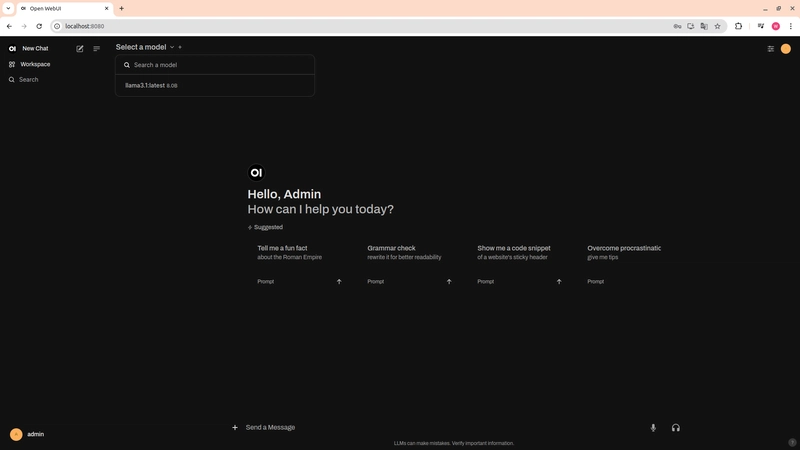Click the media control icon in Chrome toolbar
The image size is (800, 450).
point(760,26)
